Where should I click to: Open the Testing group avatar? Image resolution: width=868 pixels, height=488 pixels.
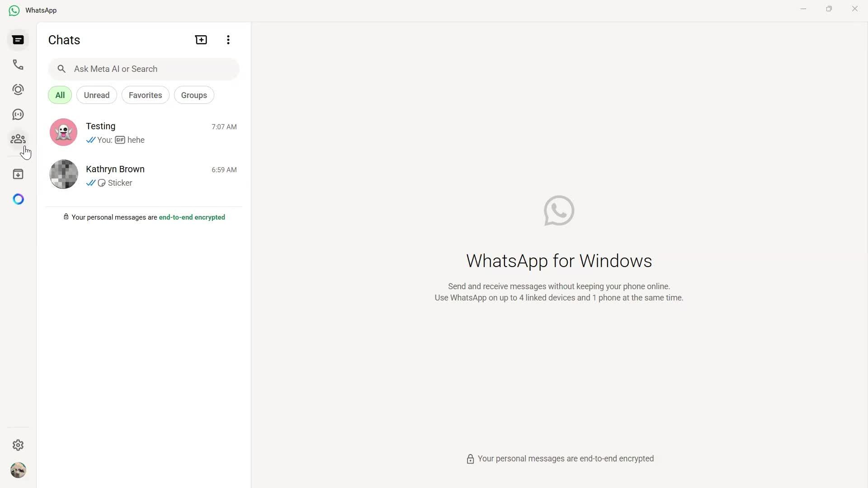pos(63,132)
